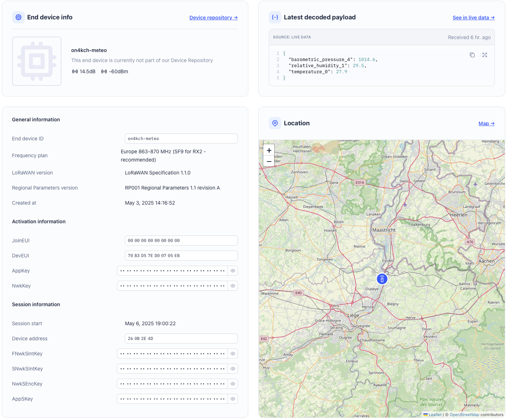
Task: Follow the See in live data link
Action: [473, 18]
